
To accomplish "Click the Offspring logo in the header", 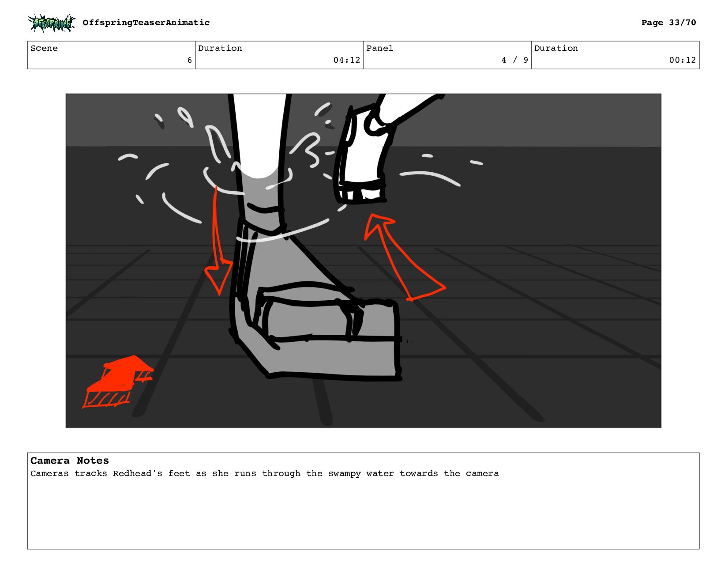I will [x=52, y=23].
